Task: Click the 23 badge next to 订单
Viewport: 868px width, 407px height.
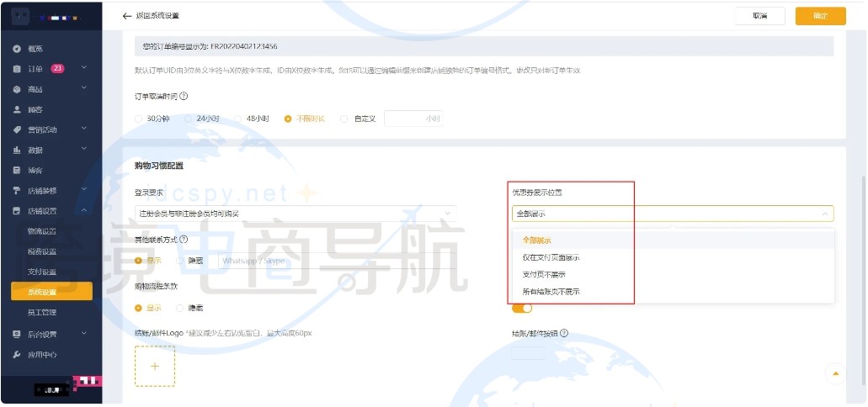Action: point(57,69)
